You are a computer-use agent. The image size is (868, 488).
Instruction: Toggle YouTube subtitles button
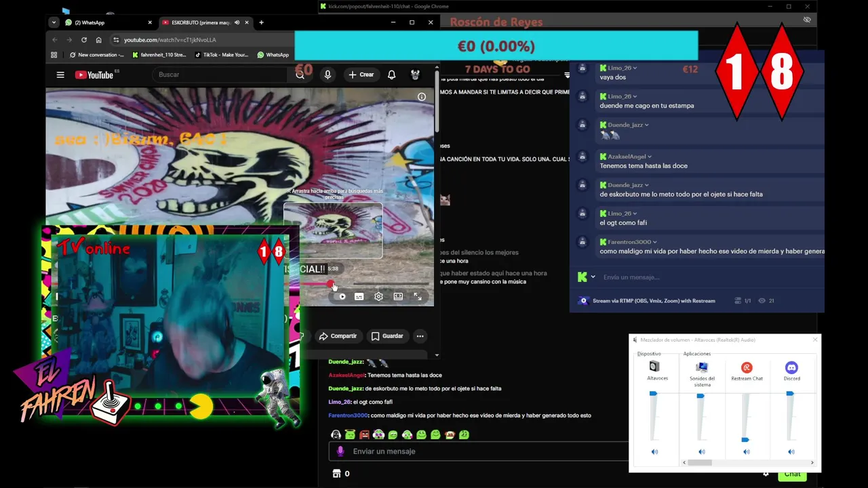pos(359,296)
